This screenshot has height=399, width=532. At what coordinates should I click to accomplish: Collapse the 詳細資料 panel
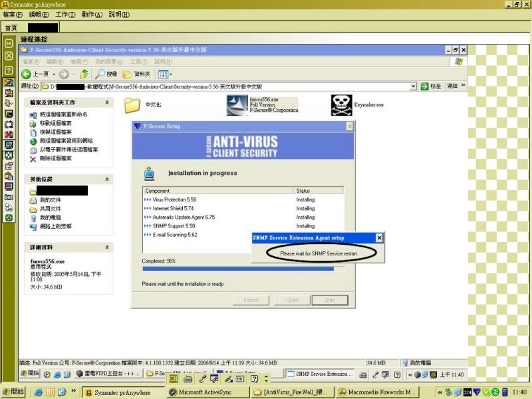click(x=107, y=247)
